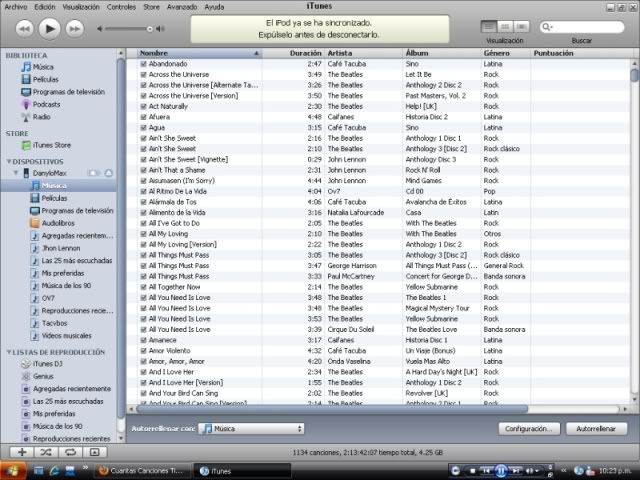Image resolution: width=640 pixels, height=480 pixels.
Task: Switch to Cuantas Canciones taskbar window
Action: pyautogui.click(x=142, y=471)
